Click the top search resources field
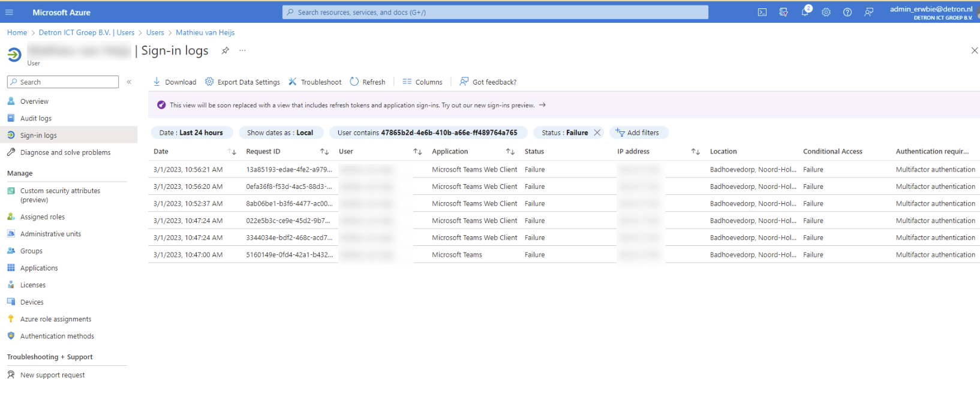The image size is (980, 397). 495,12
